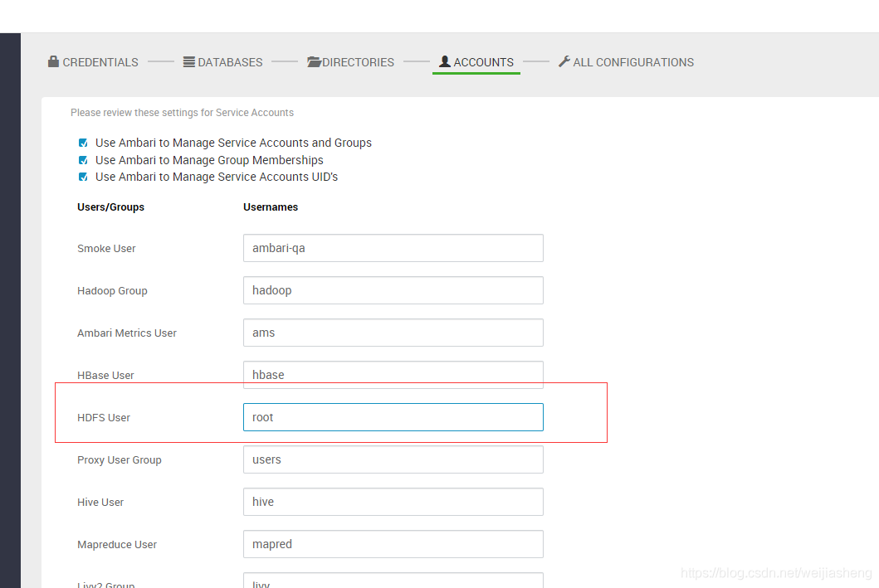This screenshot has height=588, width=879.
Task: Toggle Manage Service Accounts UID's checkbox
Action: pos(83,177)
